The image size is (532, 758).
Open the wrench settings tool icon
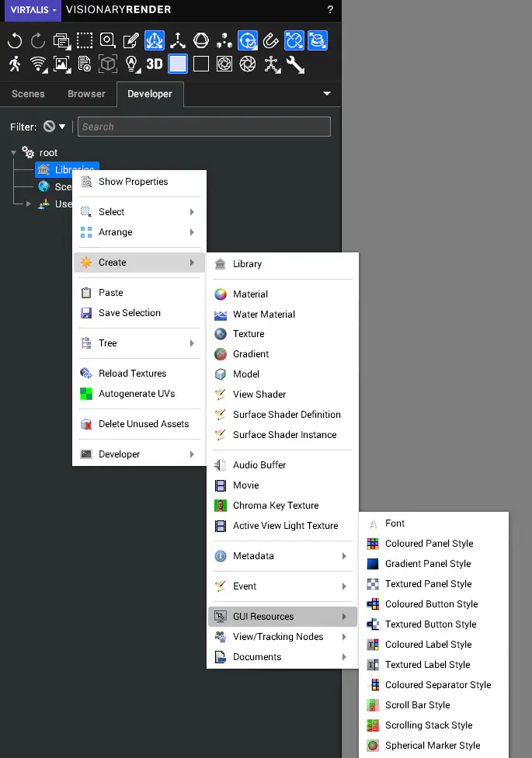(295, 64)
